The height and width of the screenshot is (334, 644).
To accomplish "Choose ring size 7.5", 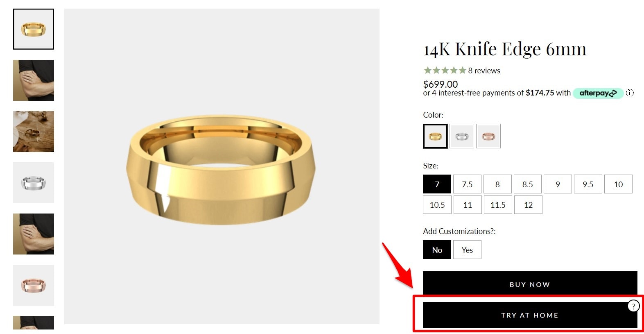I will (467, 184).
